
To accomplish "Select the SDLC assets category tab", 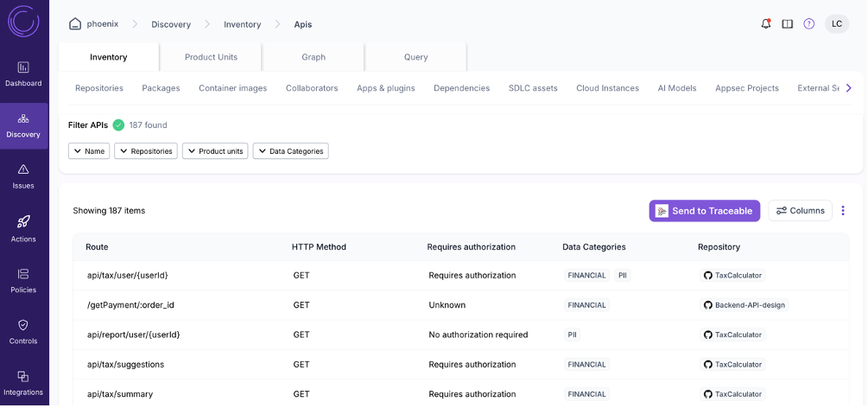I will click(x=533, y=88).
